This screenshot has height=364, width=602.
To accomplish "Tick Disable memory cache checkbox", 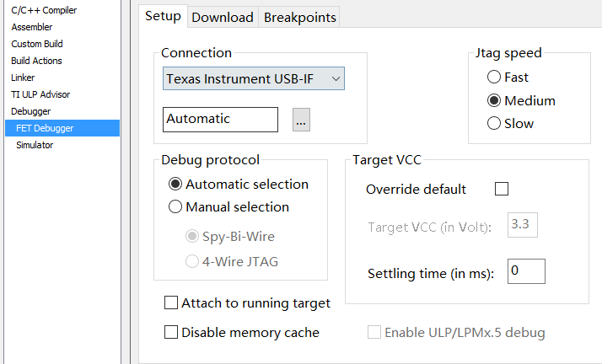I will coord(171,332).
